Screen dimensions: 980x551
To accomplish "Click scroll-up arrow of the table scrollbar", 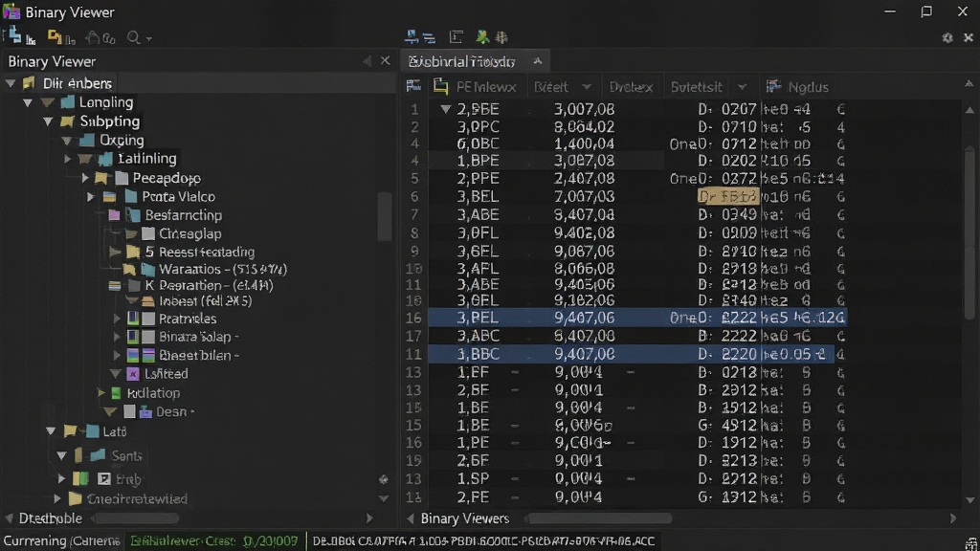I will tap(969, 110).
